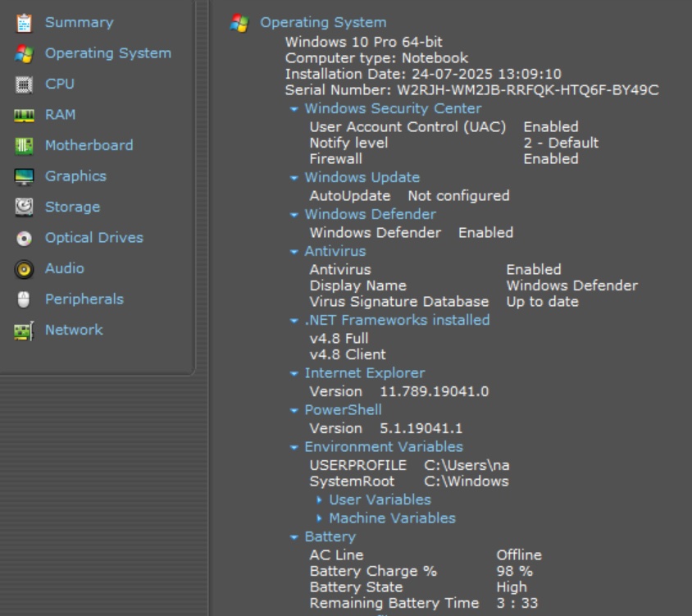Open Graphics via monitor icon
The image size is (692, 616).
[x=24, y=176]
